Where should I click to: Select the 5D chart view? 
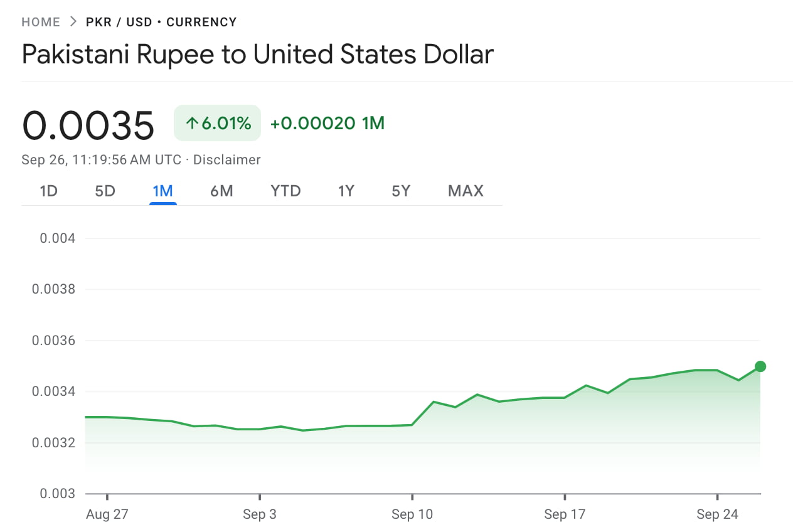point(105,191)
